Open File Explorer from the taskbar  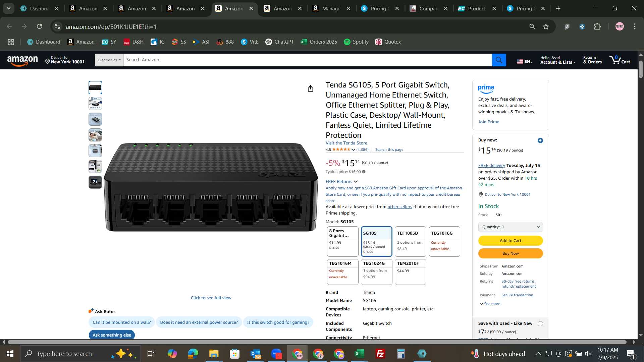point(214,354)
